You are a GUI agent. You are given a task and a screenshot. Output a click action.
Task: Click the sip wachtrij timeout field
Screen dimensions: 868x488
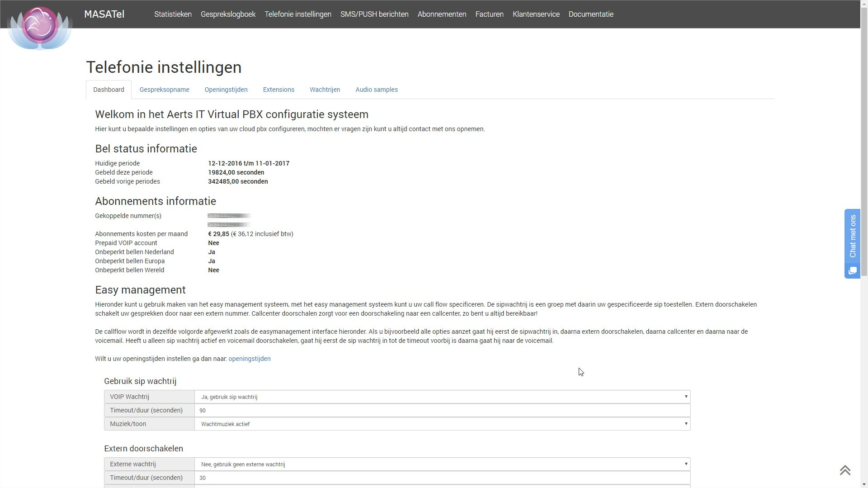click(x=442, y=410)
